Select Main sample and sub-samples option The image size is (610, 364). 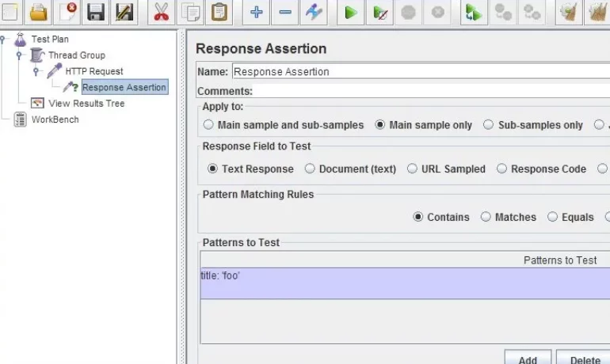click(x=208, y=125)
